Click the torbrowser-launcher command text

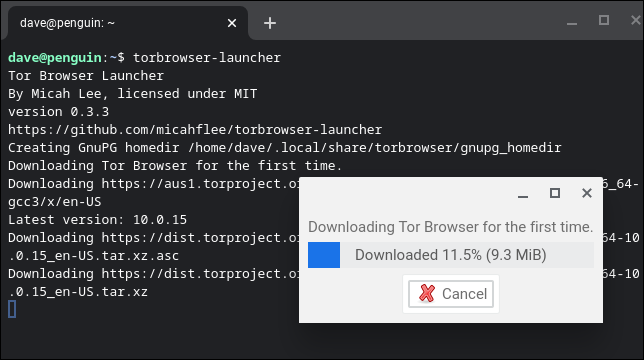[x=207, y=57]
